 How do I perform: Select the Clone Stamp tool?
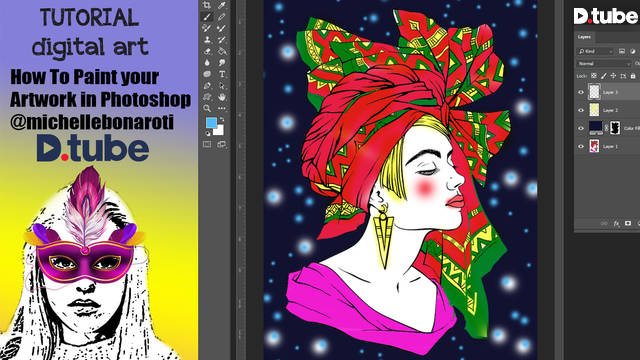207,40
